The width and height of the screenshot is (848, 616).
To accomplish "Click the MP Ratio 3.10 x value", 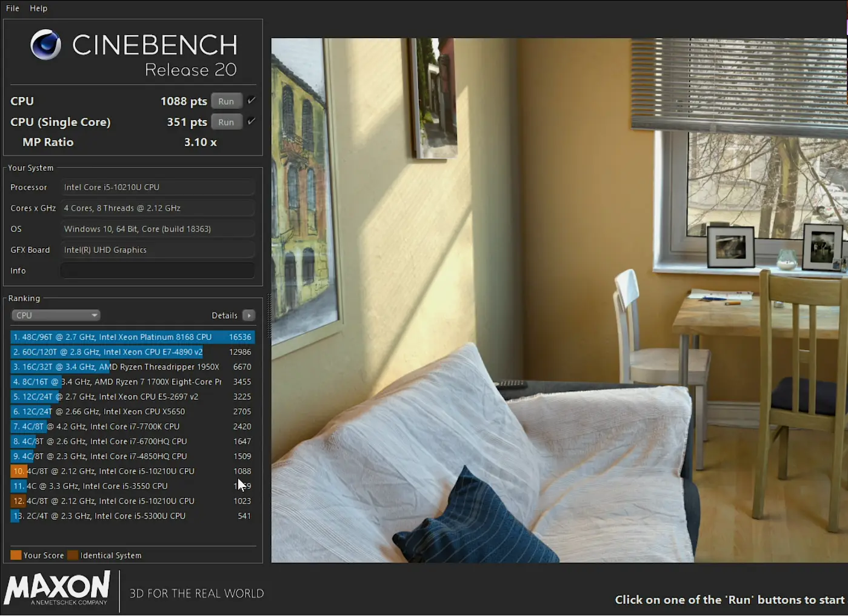I will tap(201, 142).
